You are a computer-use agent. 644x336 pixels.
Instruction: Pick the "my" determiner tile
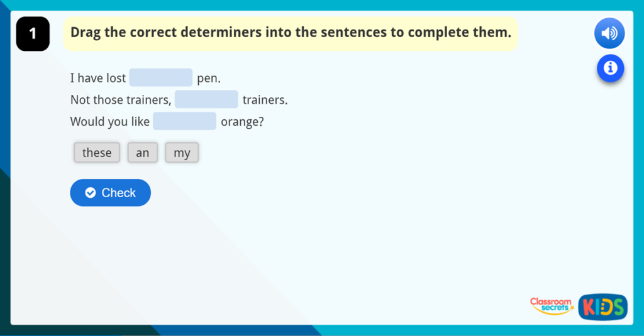click(x=182, y=153)
